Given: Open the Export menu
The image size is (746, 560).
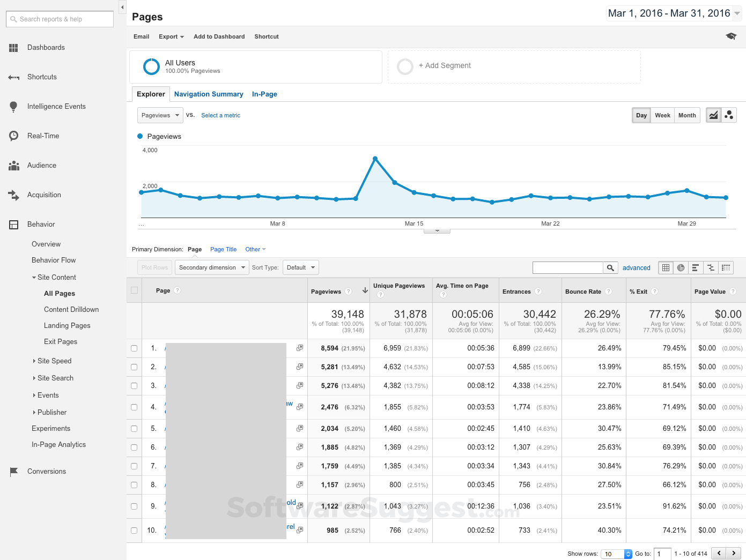Looking at the screenshot, I should pyautogui.click(x=171, y=36).
